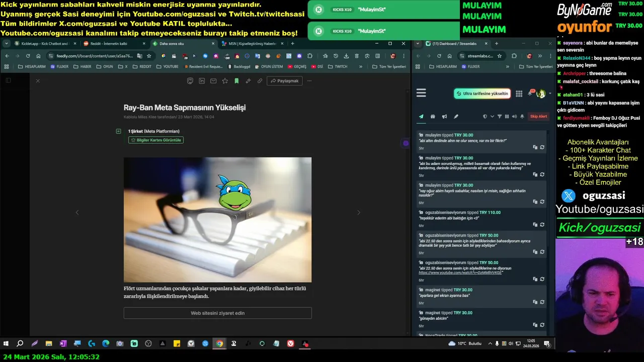Click Web sitesini ziyaret edin button

coord(218,313)
